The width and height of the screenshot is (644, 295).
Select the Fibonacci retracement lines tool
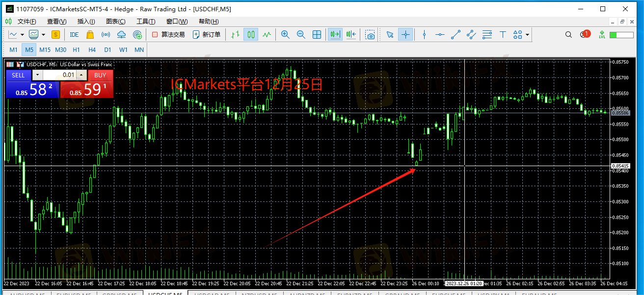pyautogui.click(x=487, y=34)
